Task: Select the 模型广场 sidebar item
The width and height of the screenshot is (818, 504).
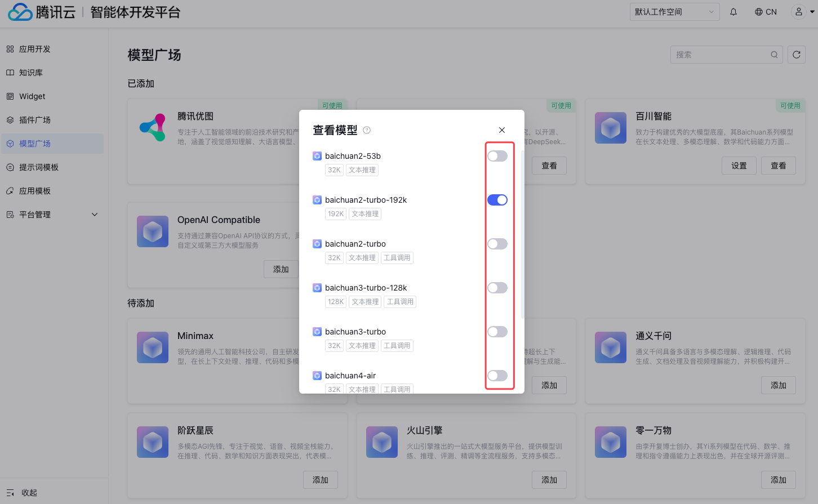Action: 52,144
